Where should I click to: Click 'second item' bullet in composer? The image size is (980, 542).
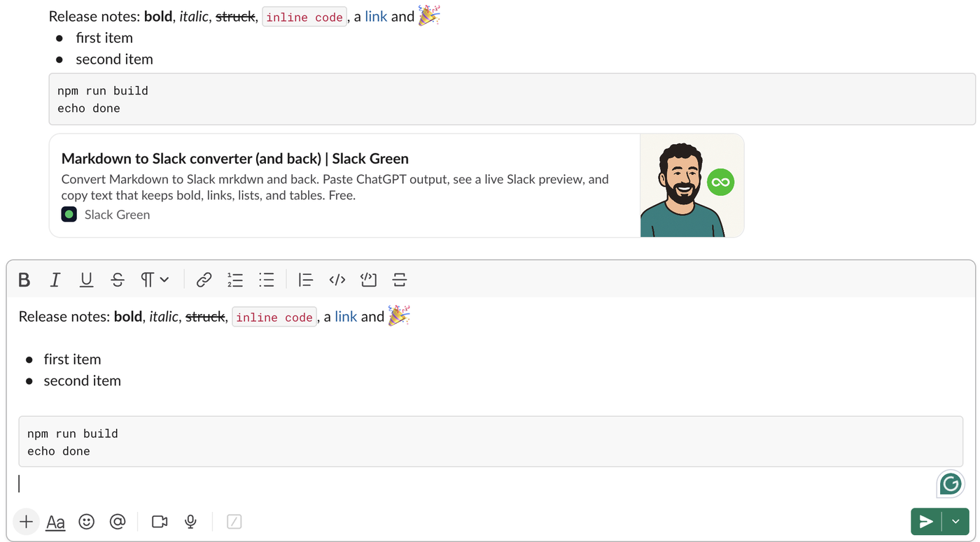[82, 381]
